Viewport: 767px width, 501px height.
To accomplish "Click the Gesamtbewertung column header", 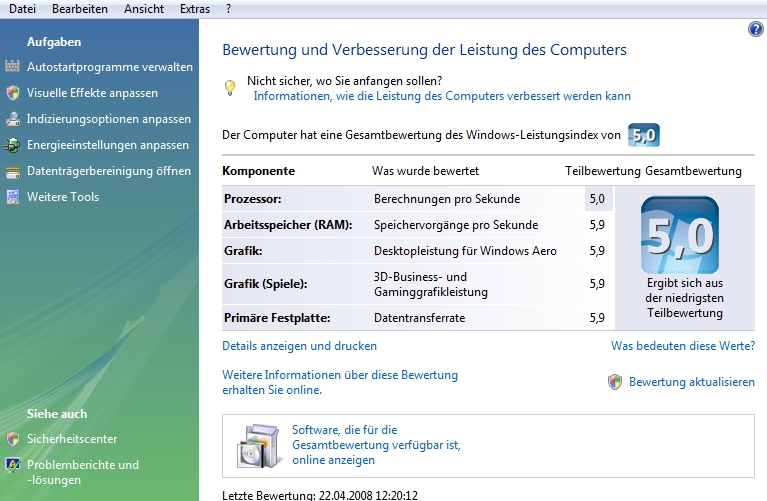I will [693, 171].
